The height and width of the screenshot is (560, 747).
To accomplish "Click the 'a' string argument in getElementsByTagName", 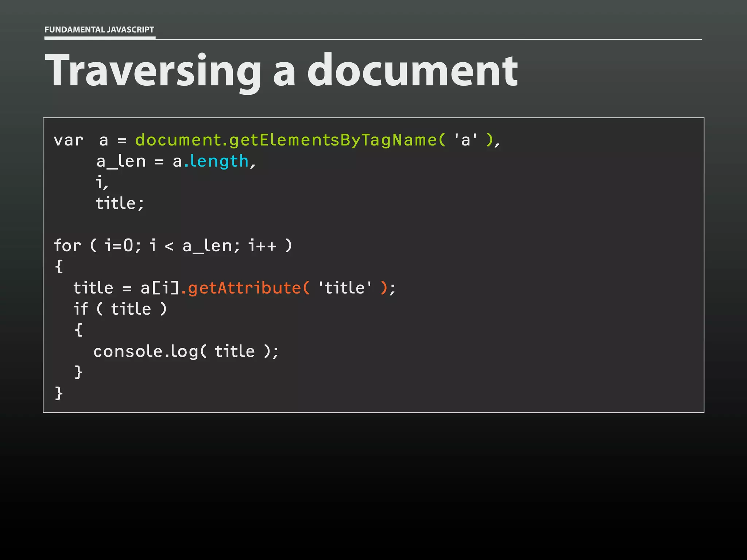I will pyautogui.click(x=465, y=140).
